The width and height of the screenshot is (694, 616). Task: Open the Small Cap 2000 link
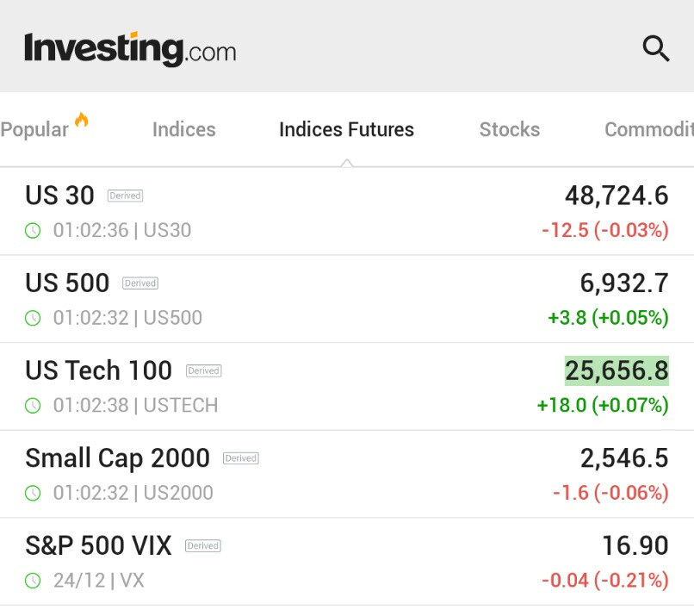pyautogui.click(x=117, y=457)
